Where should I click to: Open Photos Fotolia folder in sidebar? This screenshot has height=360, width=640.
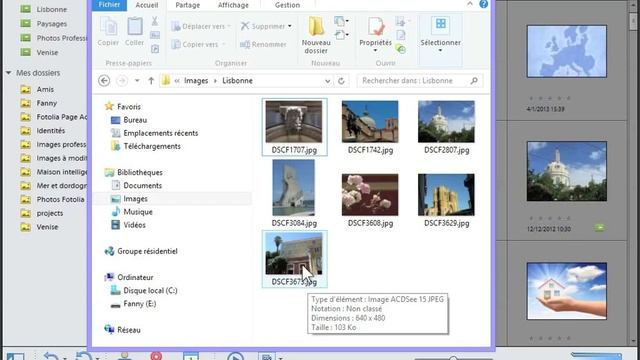pos(53,199)
